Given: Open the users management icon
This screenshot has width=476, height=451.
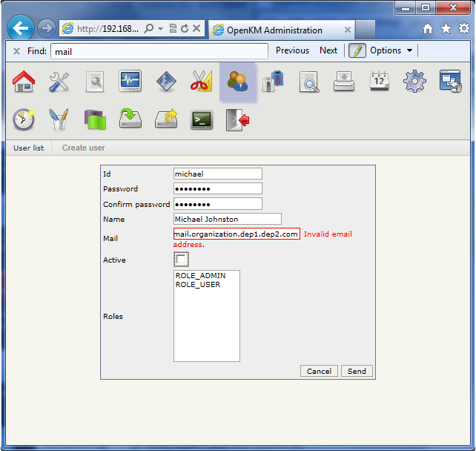Looking at the screenshot, I should point(238,82).
